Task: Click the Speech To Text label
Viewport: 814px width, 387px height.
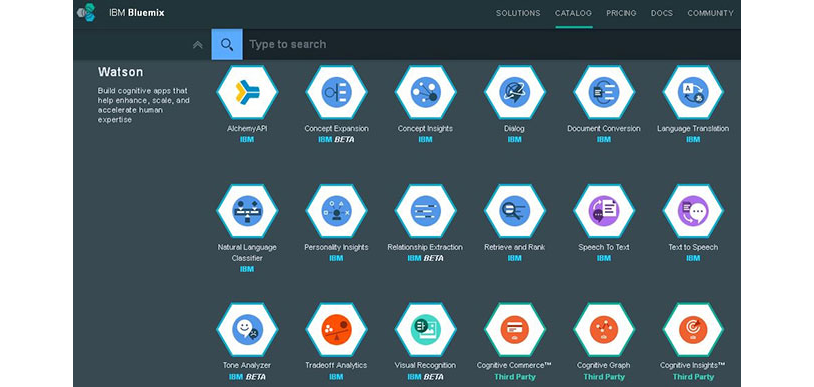Action: click(x=604, y=247)
